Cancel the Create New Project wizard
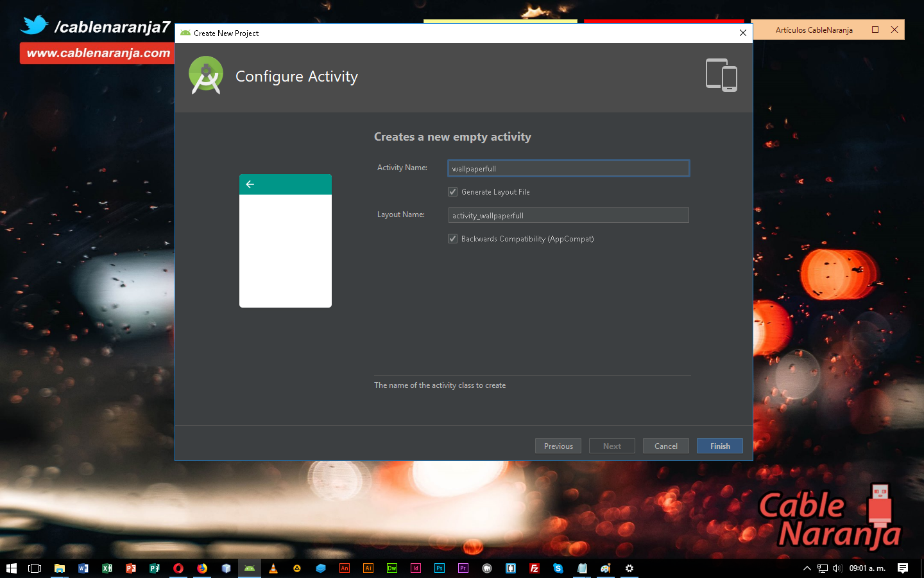924x578 pixels. click(x=666, y=446)
